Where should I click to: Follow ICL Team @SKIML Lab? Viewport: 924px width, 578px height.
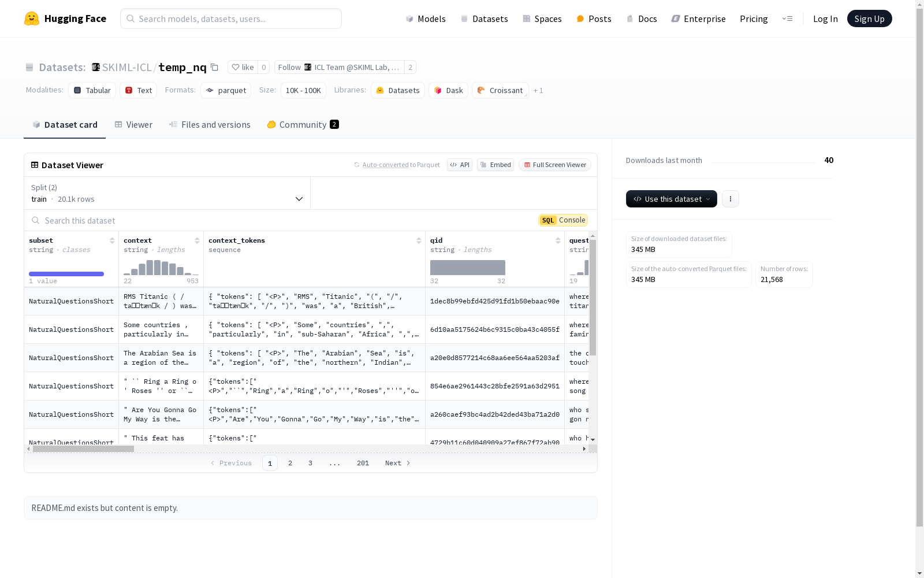click(339, 67)
